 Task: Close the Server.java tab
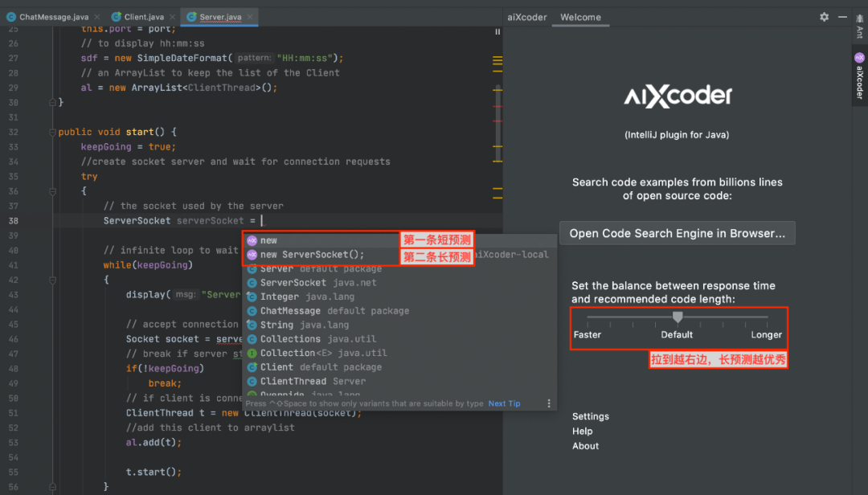click(250, 17)
